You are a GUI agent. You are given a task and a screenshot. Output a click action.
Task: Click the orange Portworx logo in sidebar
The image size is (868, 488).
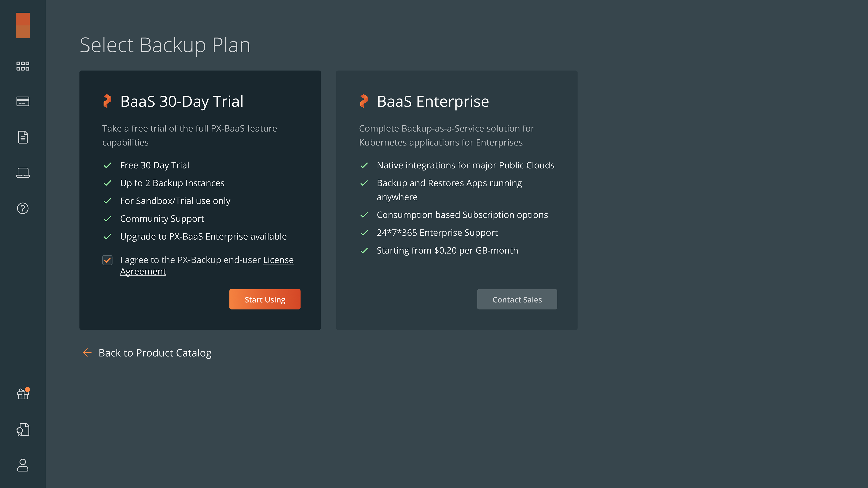pos(23,25)
